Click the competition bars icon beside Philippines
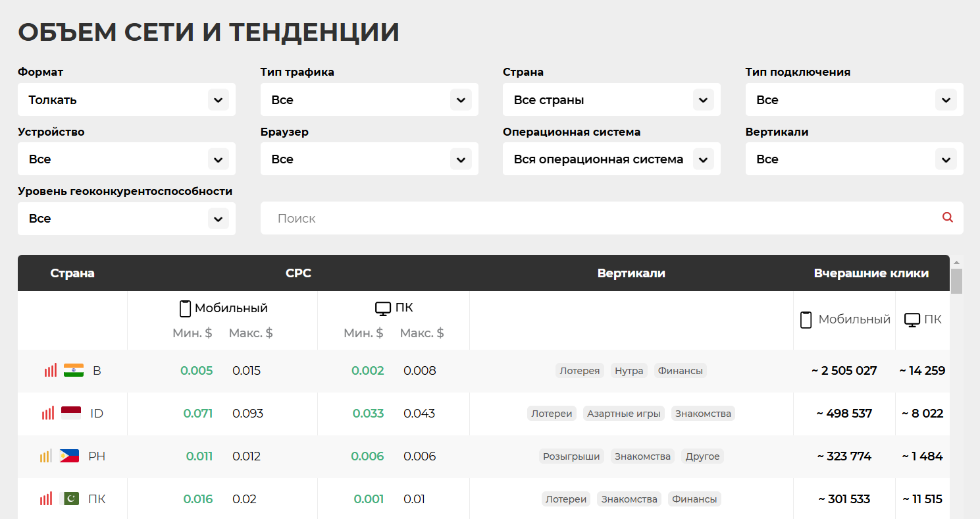This screenshot has width=980, height=519. tap(45, 456)
